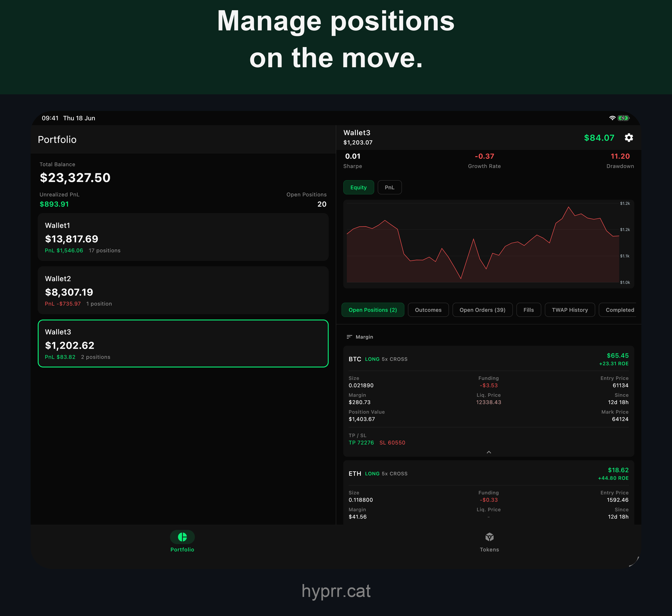Select the Wallet2 card
The width and height of the screenshot is (672, 616).
click(183, 291)
